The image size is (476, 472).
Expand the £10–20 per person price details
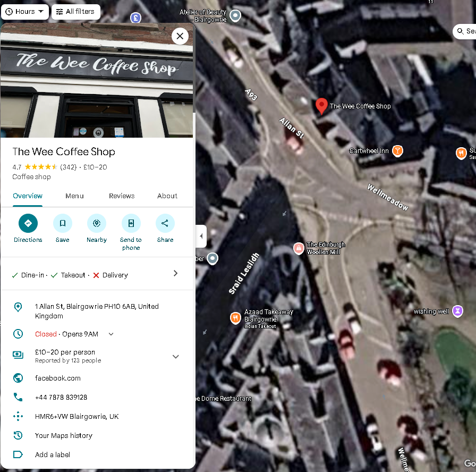pyautogui.click(x=175, y=357)
